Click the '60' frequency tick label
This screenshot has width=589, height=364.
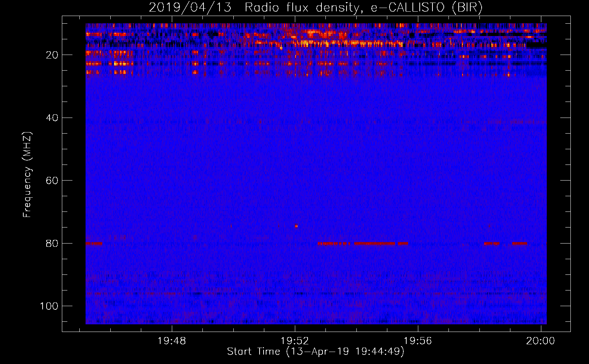(x=52, y=181)
